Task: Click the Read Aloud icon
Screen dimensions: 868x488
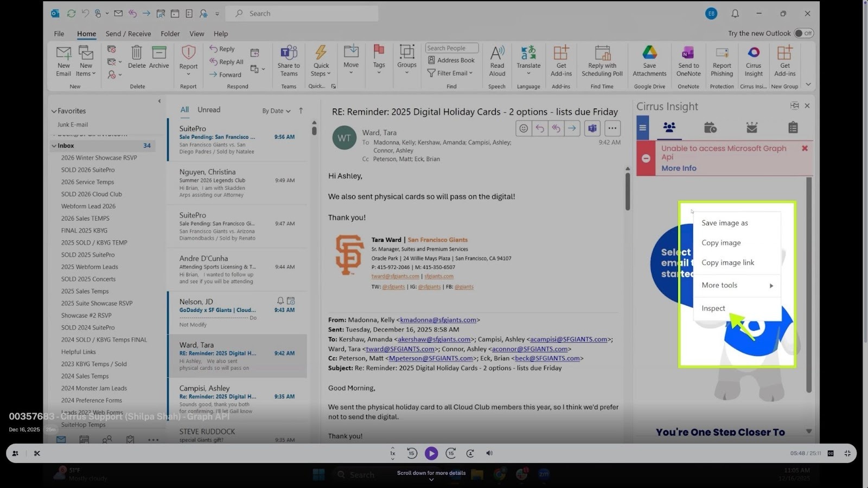Action: tap(497, 53)
